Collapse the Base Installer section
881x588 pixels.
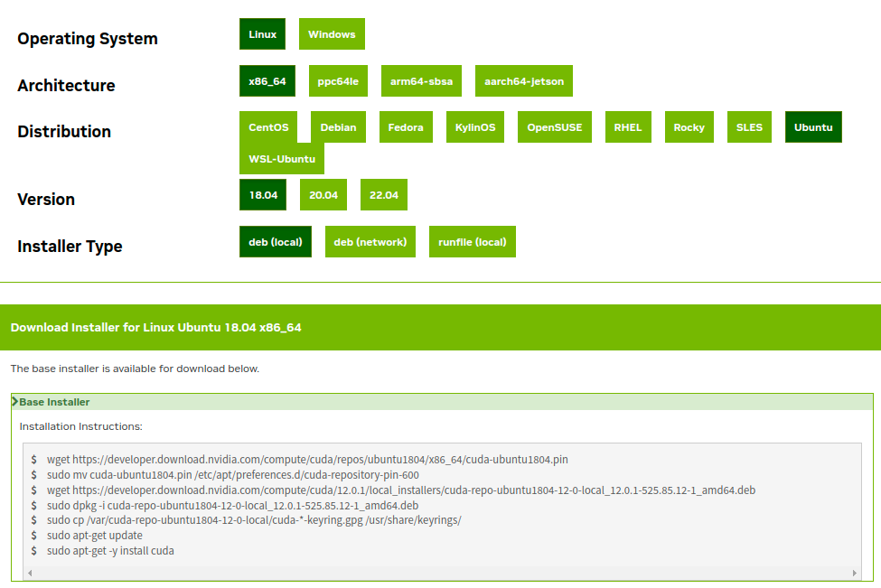pyautogui.click(x=442, y=402)
